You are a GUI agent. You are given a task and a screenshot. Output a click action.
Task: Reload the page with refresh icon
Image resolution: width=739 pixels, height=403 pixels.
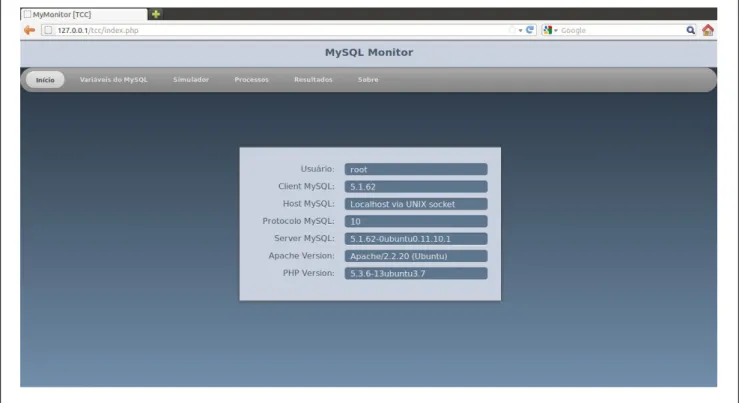pos(530,30)
